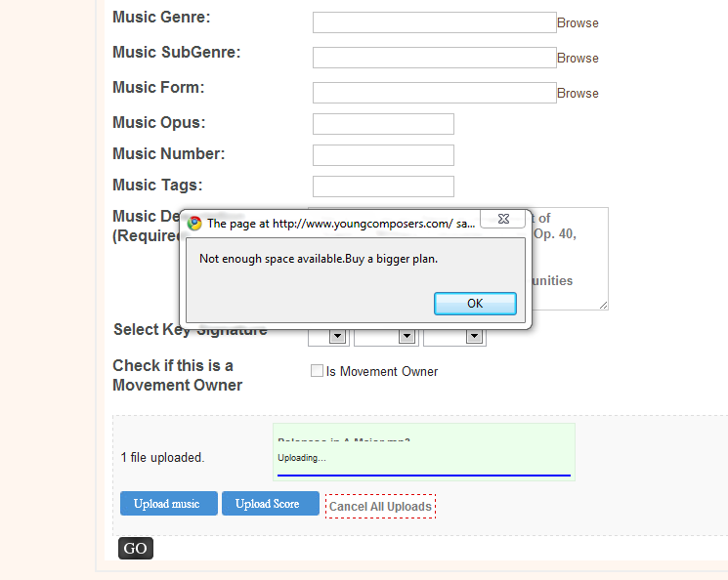The height and width of the screenshot is (580, 728).
Task: Click the Chrome icon in the alert dialog
Action: pyautogui.click(x=194, y=224)
